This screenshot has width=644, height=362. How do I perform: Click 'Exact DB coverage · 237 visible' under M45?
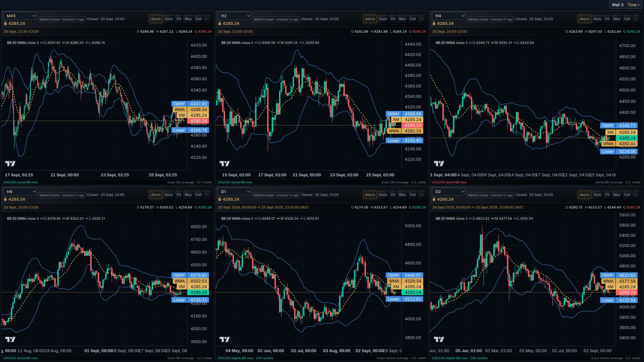coord(190,182)
